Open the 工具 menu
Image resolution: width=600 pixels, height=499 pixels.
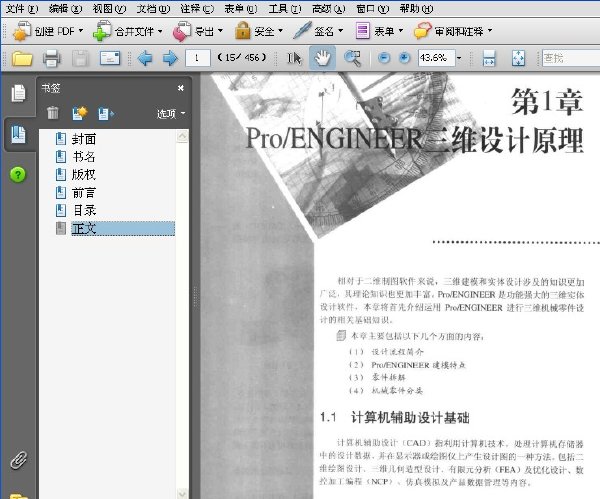285,8
